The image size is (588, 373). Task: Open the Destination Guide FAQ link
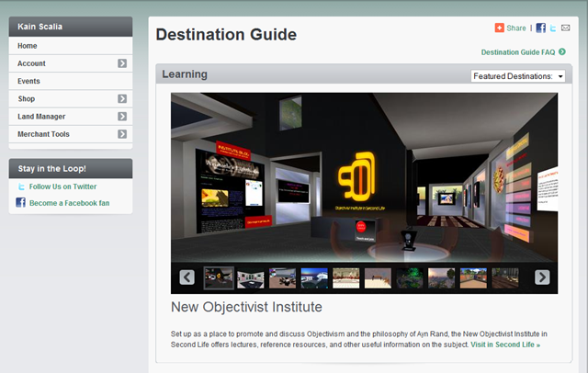point(518,52)
